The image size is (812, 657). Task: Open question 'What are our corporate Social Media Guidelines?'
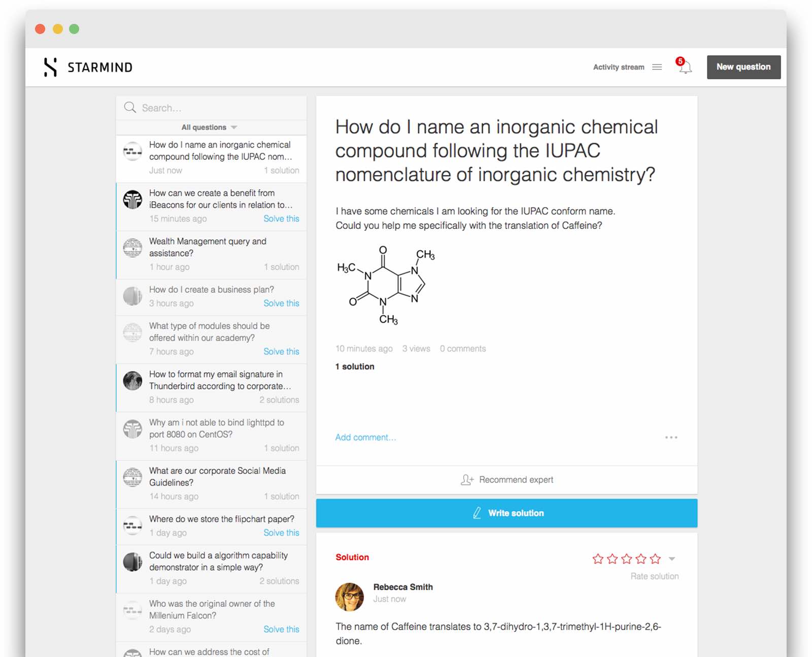coord(211,484)
